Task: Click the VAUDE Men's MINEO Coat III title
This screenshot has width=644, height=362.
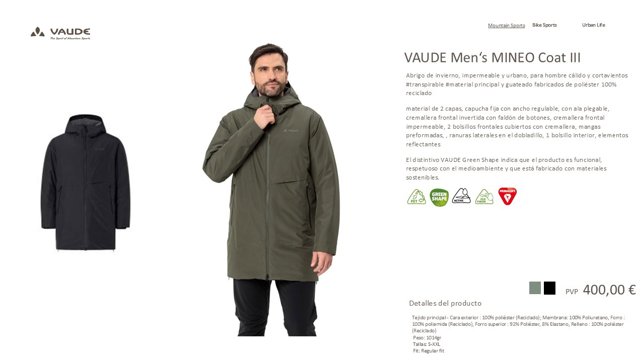Action: 493,58
